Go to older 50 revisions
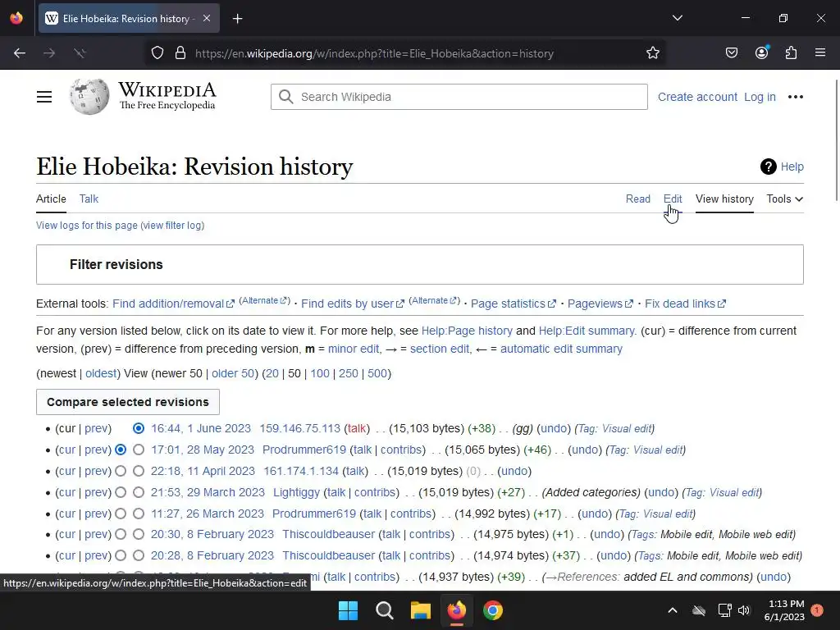840x630 pixels. click(232, 373)
